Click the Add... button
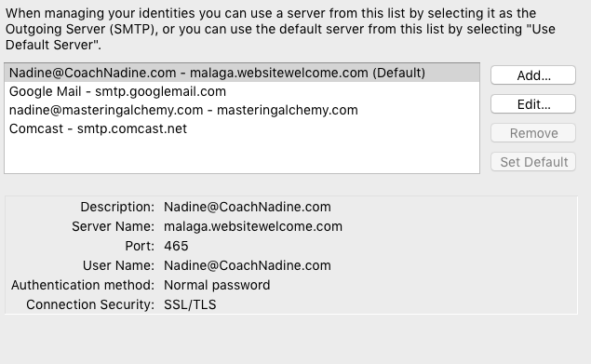591x364 pixels. point(533,75)
